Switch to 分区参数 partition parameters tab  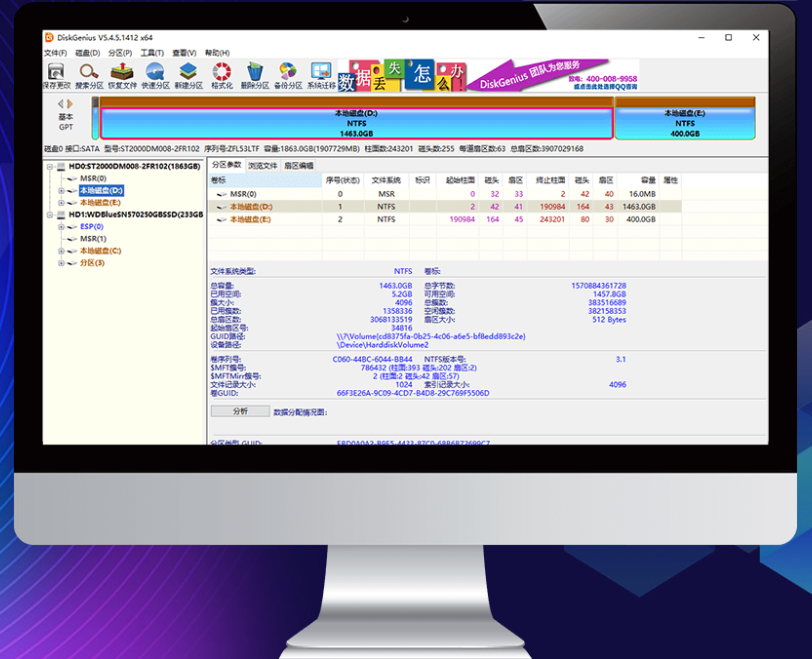coord(227,165)
